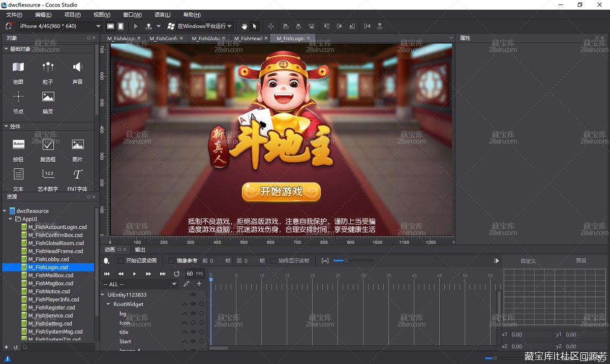Switch to the M_FishHead tab

(x=249, y=38)
